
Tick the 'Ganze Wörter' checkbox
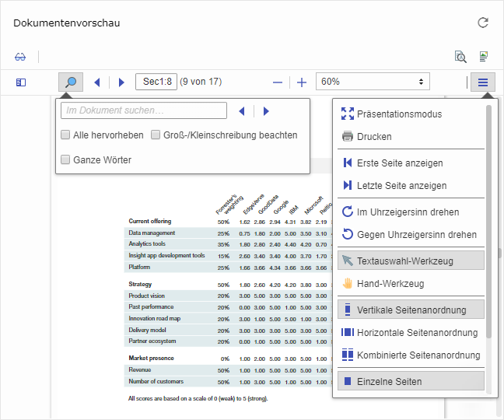tap(66, 159)
